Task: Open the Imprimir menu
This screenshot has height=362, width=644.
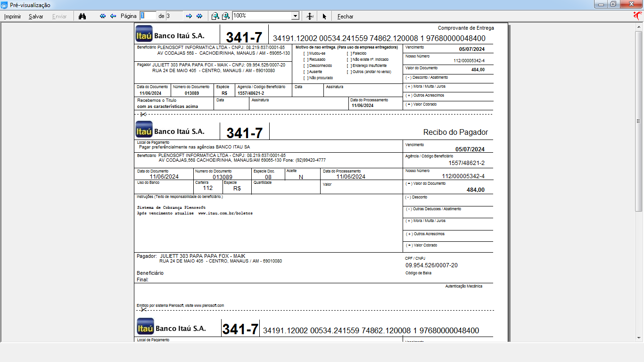Action: point(13,16)
